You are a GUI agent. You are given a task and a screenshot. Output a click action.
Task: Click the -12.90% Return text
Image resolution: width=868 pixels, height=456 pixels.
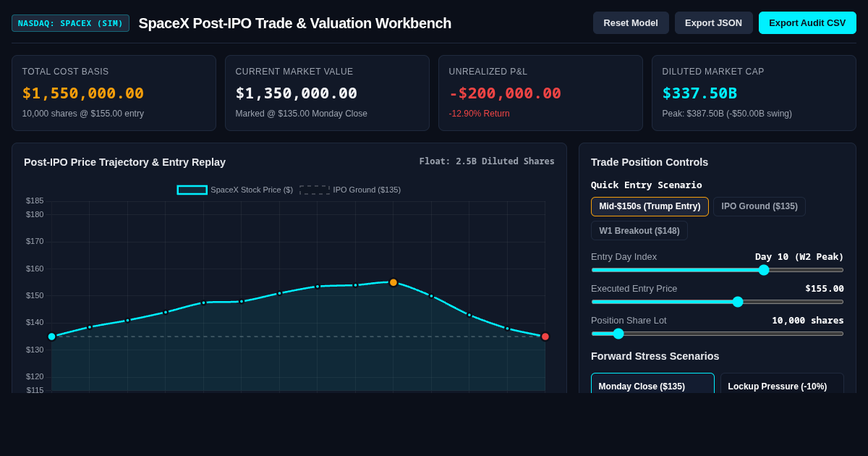[479, 114]
